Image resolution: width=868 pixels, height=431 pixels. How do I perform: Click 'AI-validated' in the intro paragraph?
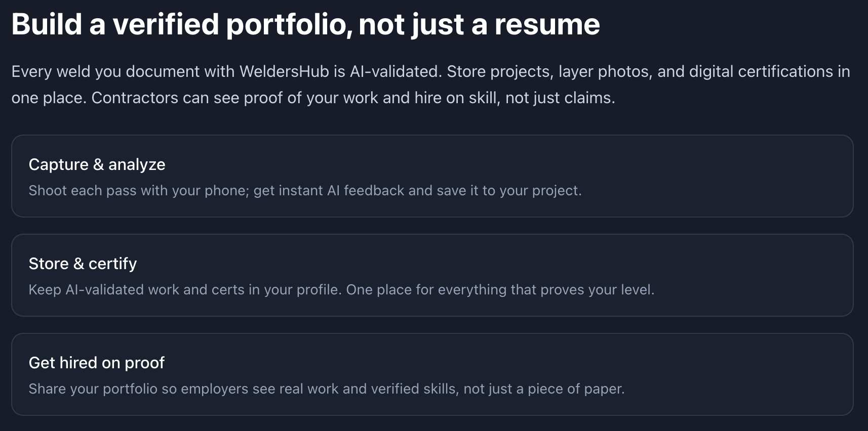[396, 71]
